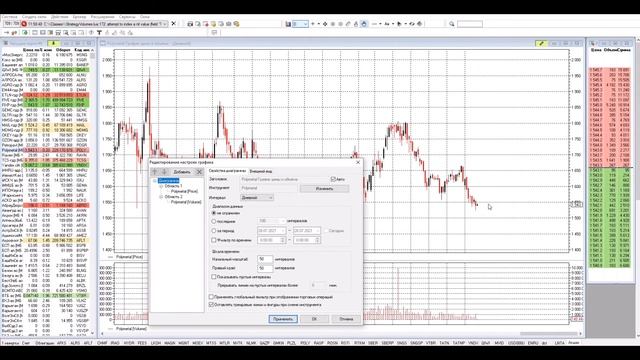Toggle the Авто checkbox
This screenshot has width=640, height=360.
[333, 179]
